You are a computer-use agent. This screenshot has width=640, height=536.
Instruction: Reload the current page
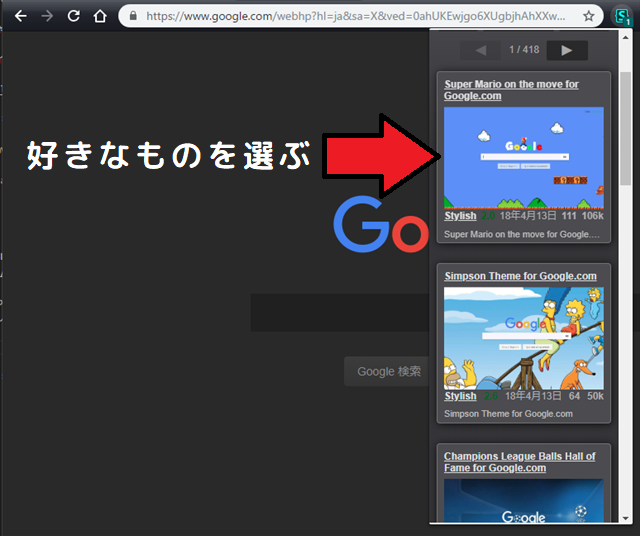[x=73, y=16]
